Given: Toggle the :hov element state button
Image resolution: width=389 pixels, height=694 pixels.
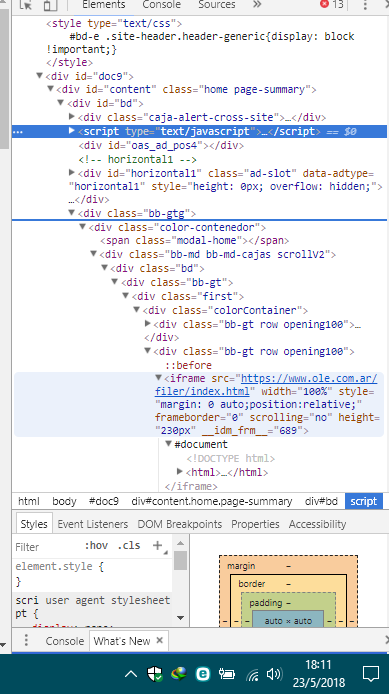Looking at the screenshot, I should coord(96,546).
